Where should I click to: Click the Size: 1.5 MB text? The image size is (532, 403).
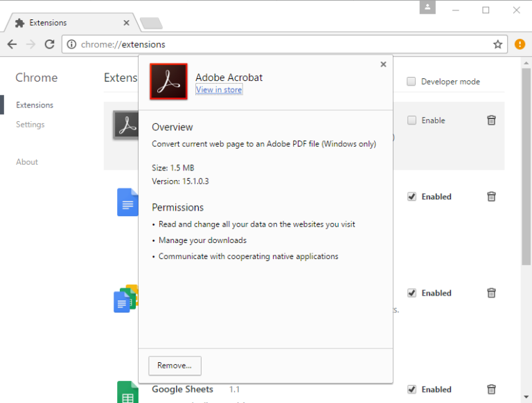point(173,168)
